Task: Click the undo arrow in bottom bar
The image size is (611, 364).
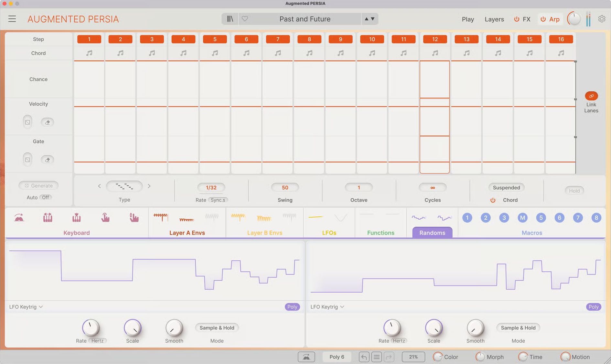Action: point(364,357)
